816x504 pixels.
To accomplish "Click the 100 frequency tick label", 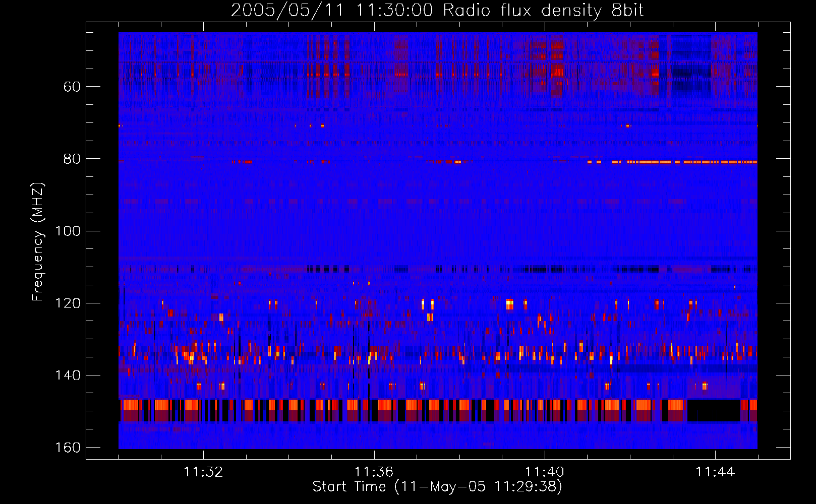I will [x=68, y=231].
